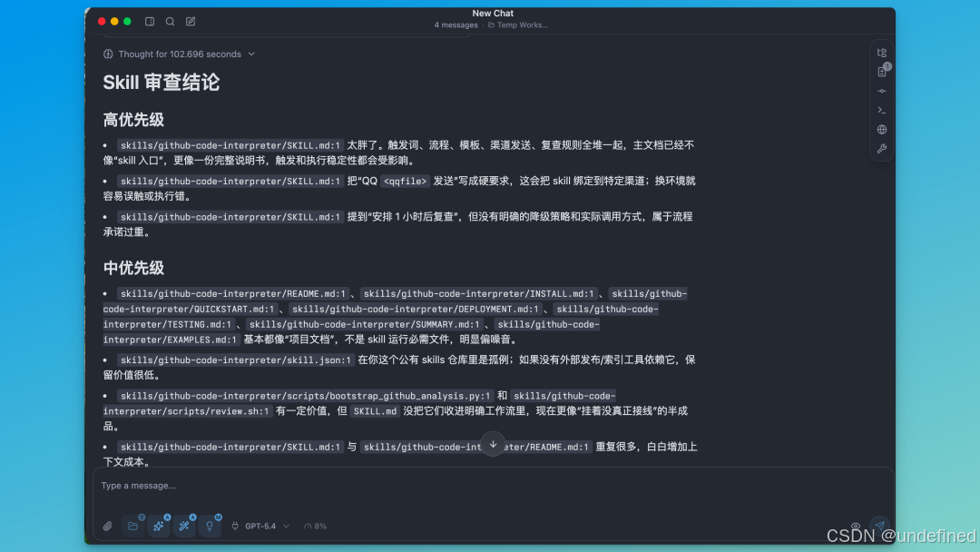Click the '4 messages' count in title bar
The height and width of the screenshot is (552, 980).
(456, 25)
